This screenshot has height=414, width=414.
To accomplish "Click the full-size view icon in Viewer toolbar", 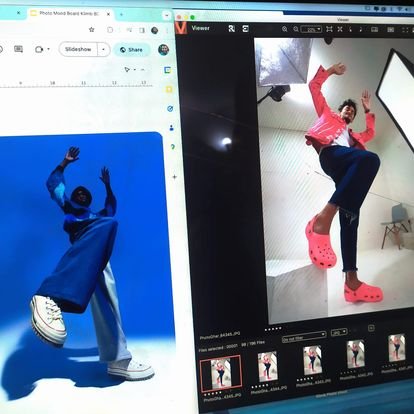I will click(x=340, y=29).
